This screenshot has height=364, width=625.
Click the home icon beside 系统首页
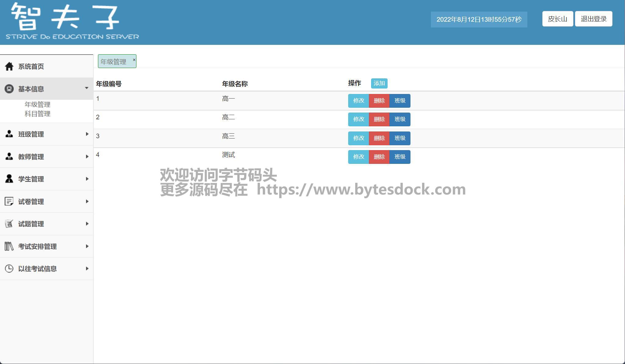9,66
